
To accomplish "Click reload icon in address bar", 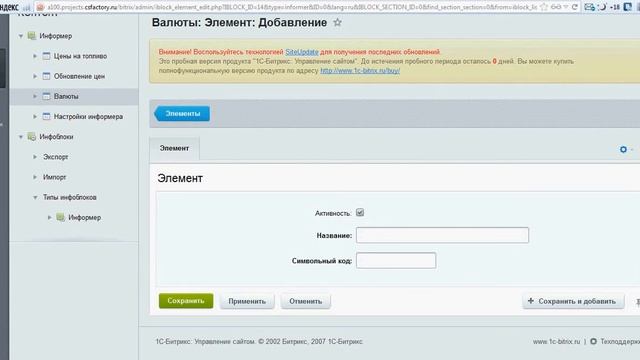I will point(575,7).
